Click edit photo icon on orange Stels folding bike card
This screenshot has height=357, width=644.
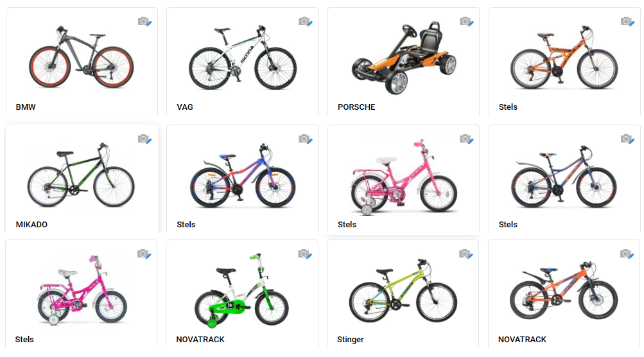627,21
